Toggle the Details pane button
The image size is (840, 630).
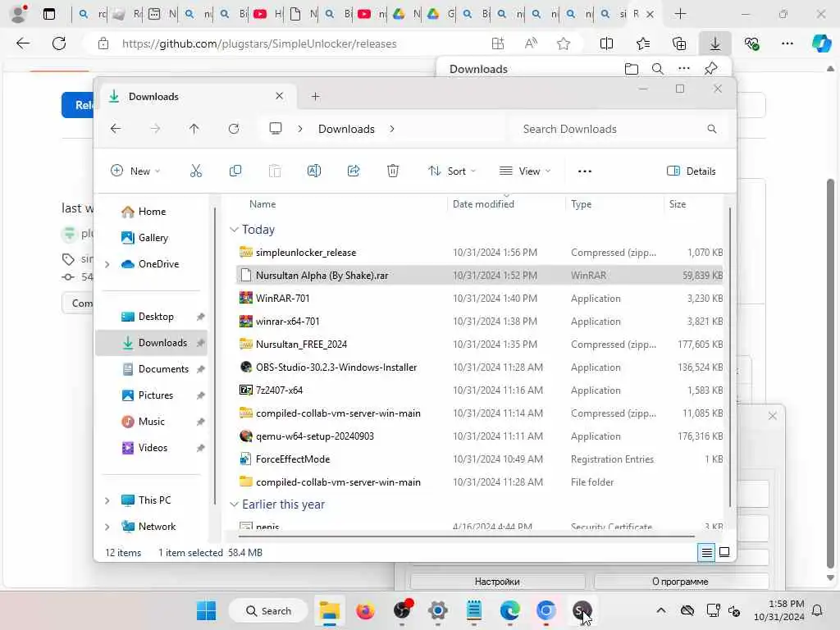point(691,171)
